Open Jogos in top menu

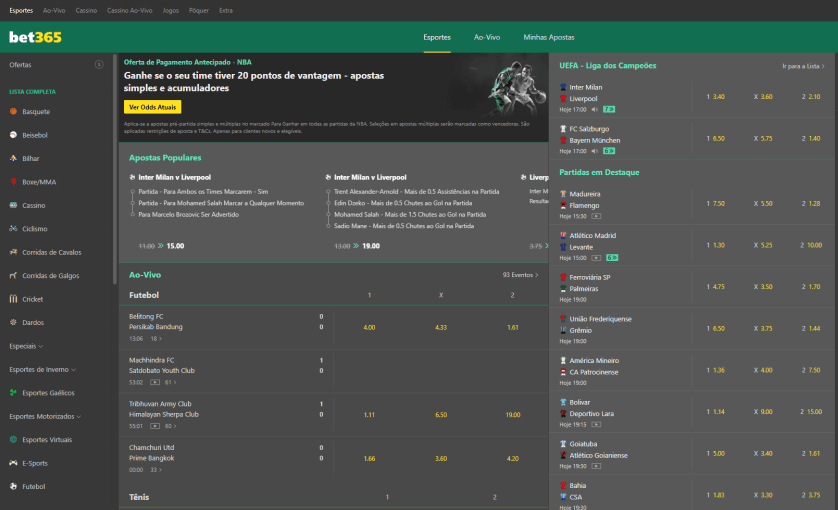click(171, 10)
